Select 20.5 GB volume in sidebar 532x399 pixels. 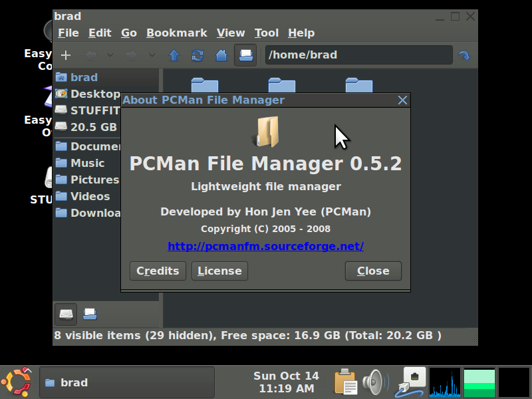pyautogui.click(x=88, y=127)
